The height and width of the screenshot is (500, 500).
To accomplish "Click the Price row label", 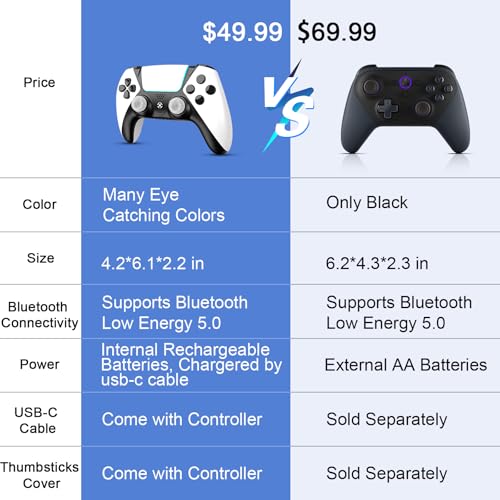I will (39, 82).
